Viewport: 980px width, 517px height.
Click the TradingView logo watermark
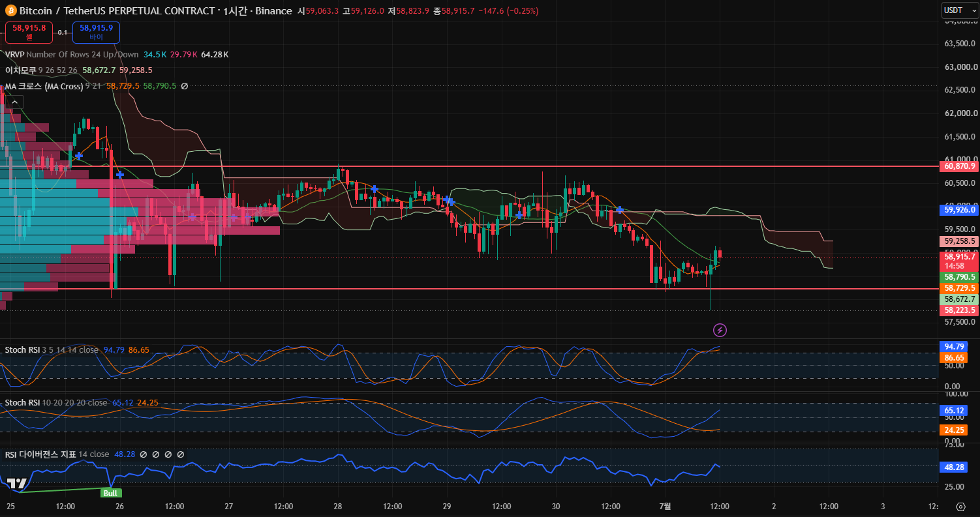coord(18,484)
